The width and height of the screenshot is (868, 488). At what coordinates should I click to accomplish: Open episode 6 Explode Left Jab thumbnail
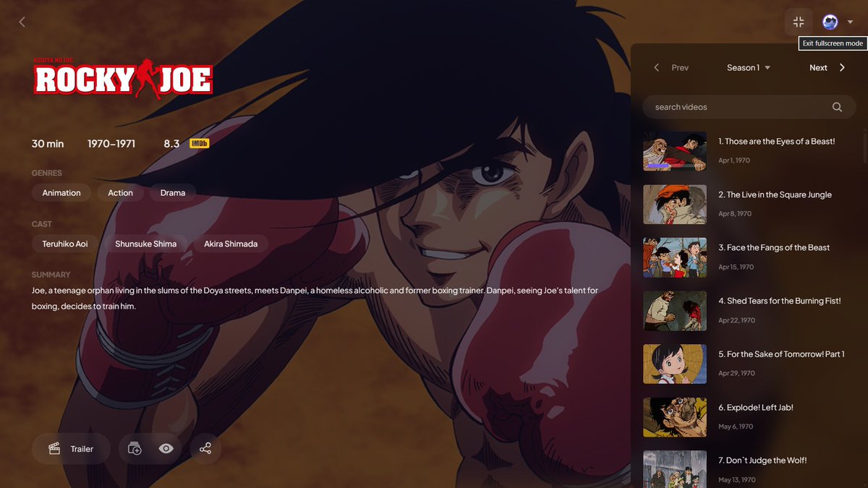675,417
